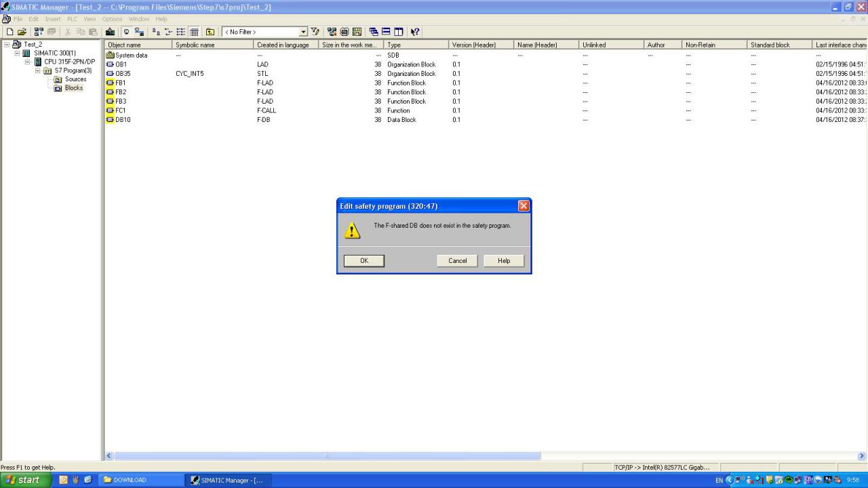
Task: Click the Edit Safety Program icon
Action: (357, 32)
